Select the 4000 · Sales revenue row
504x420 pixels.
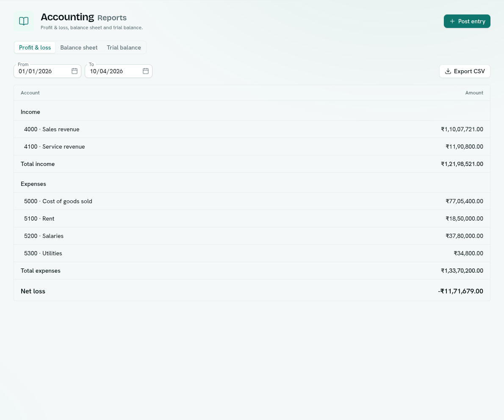coord(252,129)
